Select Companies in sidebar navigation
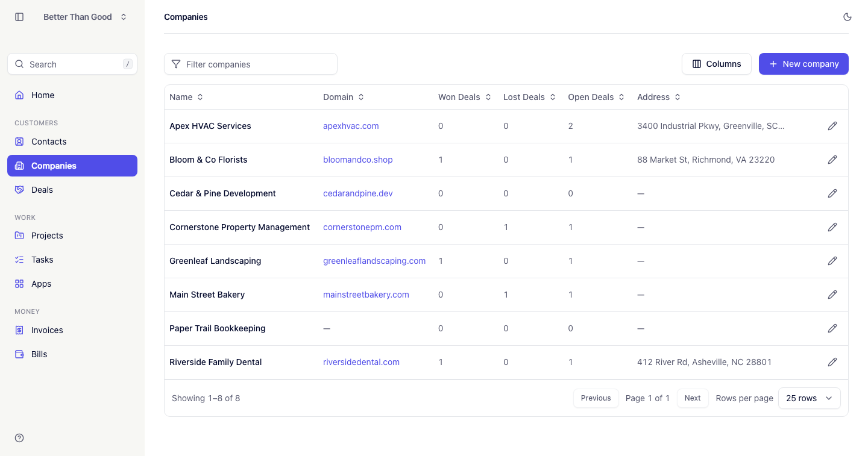This screenshot has height=456, width=868. point(72,166)
